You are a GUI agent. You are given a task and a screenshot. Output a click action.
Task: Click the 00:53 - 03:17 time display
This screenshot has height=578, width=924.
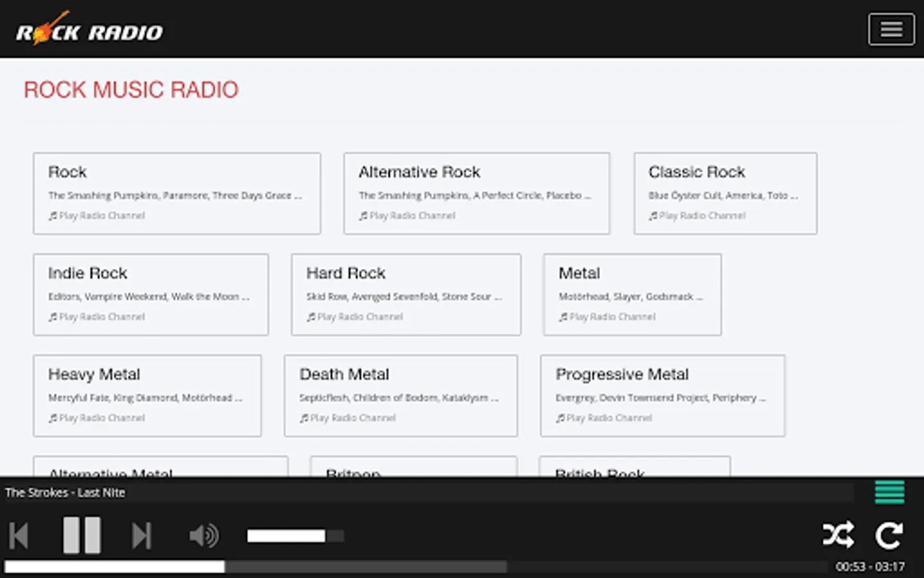870,566
